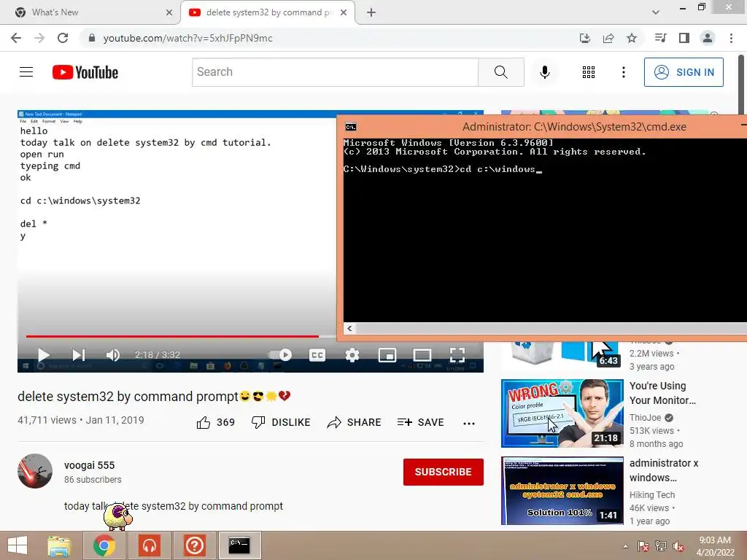The width and height of the screenshot is (747, 560).
Task: Click the DISLIKE button
Action: pyautogui.click(x=281, y=422)
